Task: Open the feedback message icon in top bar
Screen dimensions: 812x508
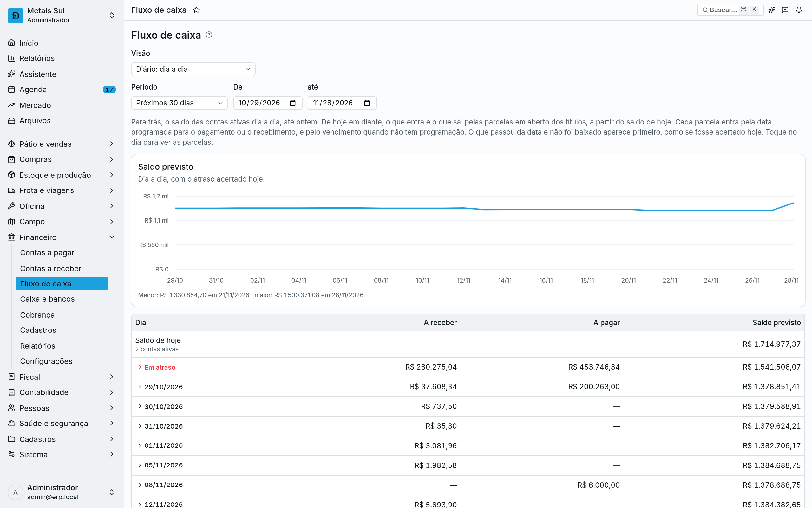Action: point(785,10)
